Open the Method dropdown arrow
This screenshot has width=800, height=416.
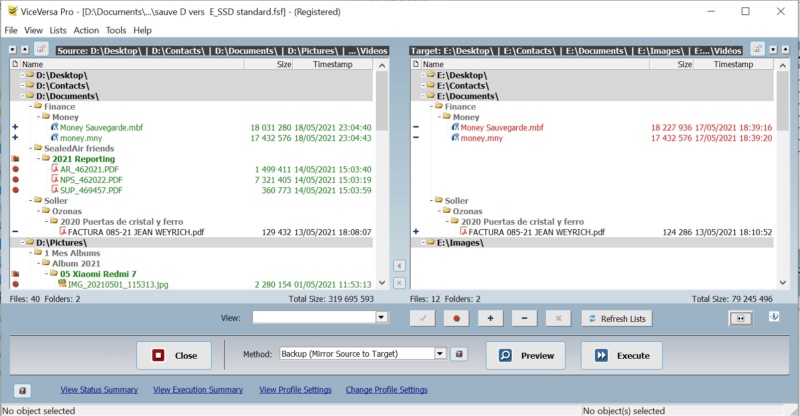pos(440,354)
